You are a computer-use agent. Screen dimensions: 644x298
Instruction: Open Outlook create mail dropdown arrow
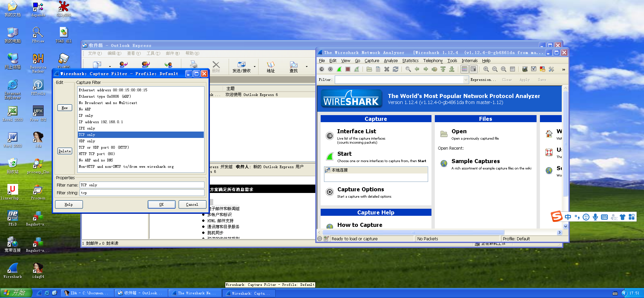tap(110, 66)
